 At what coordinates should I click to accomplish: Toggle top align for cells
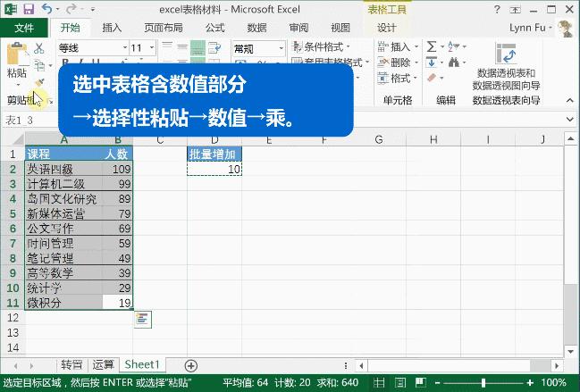(167, 47)
